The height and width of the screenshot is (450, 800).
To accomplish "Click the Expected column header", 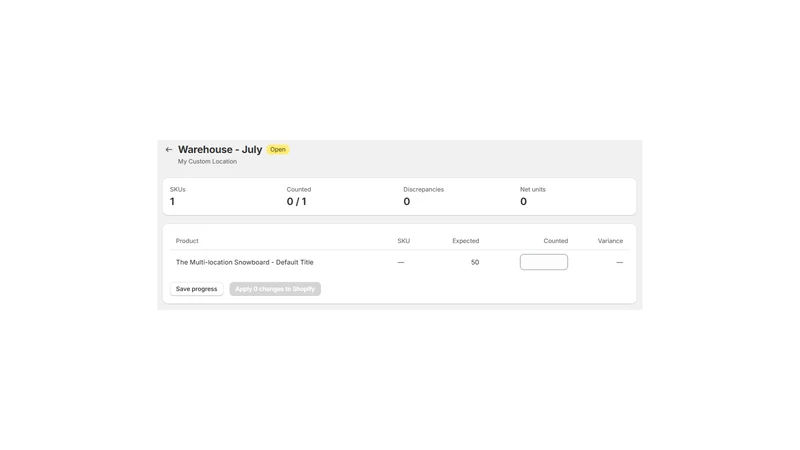I will [x=466, y=241].
